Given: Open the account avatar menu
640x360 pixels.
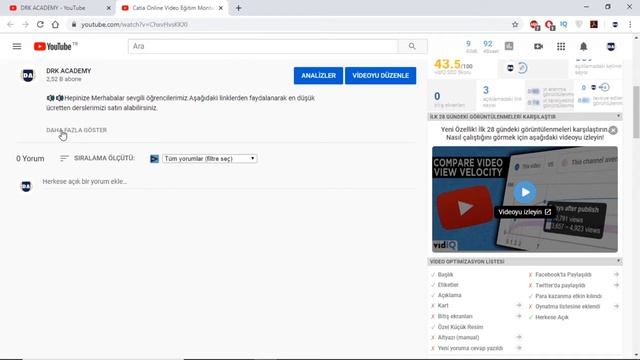Looking at the screenshot, I should point(611,47).
